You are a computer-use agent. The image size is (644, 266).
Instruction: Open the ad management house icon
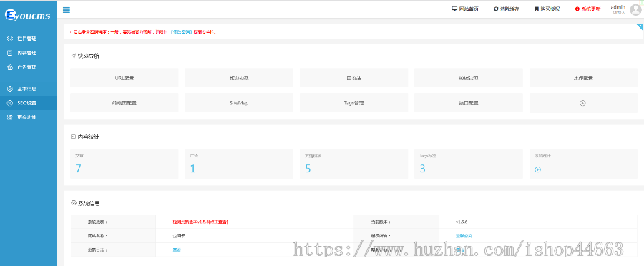pos(10,67)
